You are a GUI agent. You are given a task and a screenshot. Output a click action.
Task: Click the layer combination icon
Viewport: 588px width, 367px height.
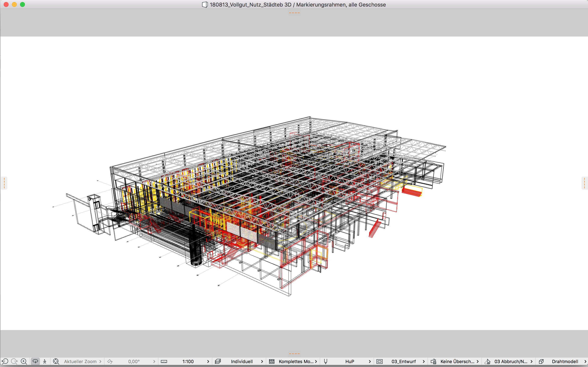point(218,361)
